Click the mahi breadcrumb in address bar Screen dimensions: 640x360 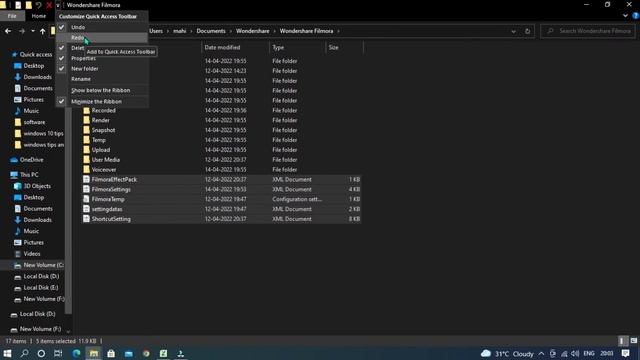(x=180, y=31)
